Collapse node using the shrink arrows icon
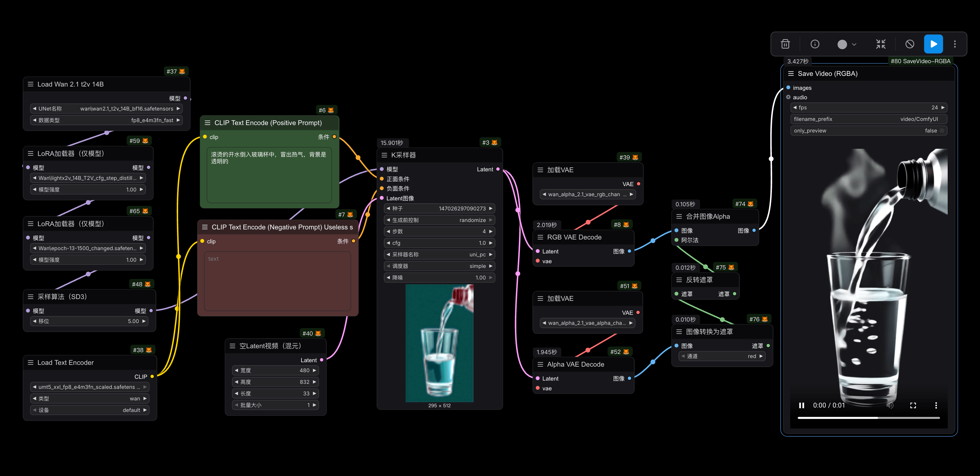Screen dimensions: 980x476 tap(881, 44)
